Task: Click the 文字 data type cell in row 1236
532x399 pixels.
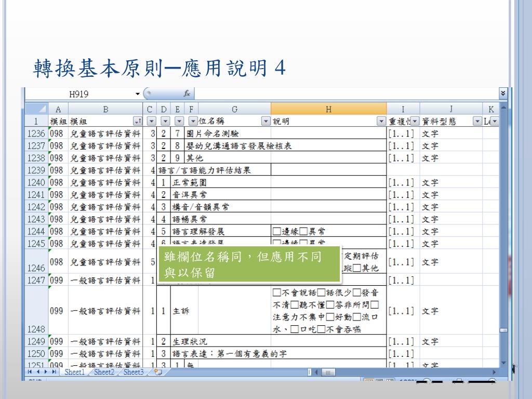Action: point(451,134)
